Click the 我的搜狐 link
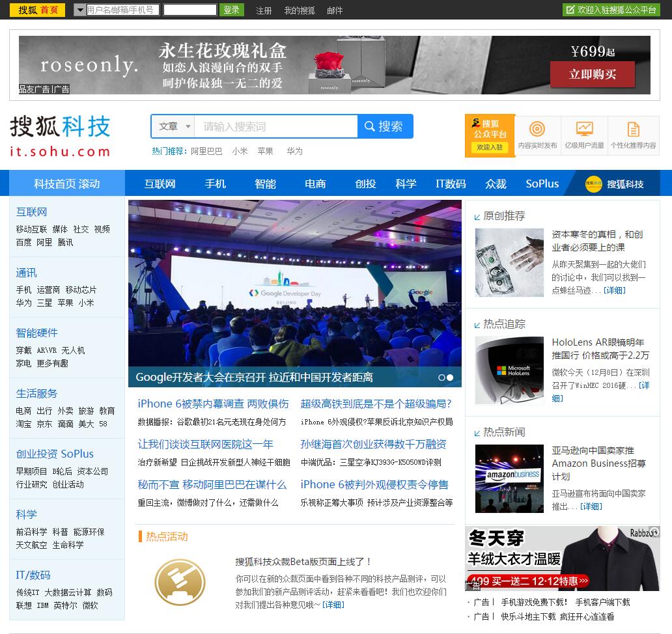This screenshot has width=672, height=634. coord(300,10)
